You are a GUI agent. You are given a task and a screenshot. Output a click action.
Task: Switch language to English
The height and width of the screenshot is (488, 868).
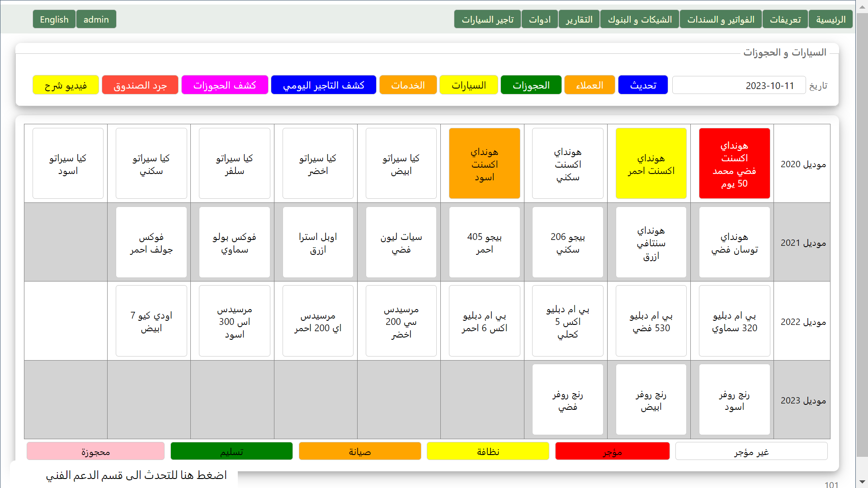tap(54, 19)
